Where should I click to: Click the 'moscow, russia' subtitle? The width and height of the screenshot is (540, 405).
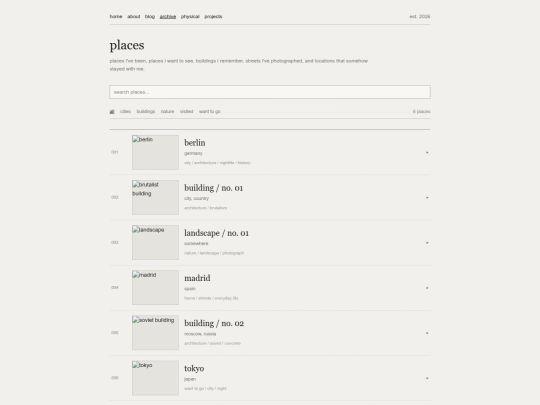click(x=200, y=334)
